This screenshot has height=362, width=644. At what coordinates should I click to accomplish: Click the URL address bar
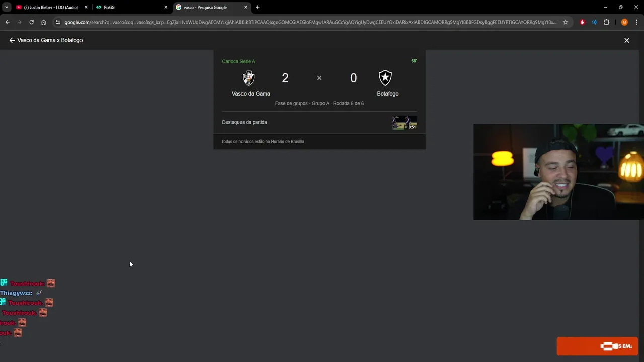[x=310, y=22]
